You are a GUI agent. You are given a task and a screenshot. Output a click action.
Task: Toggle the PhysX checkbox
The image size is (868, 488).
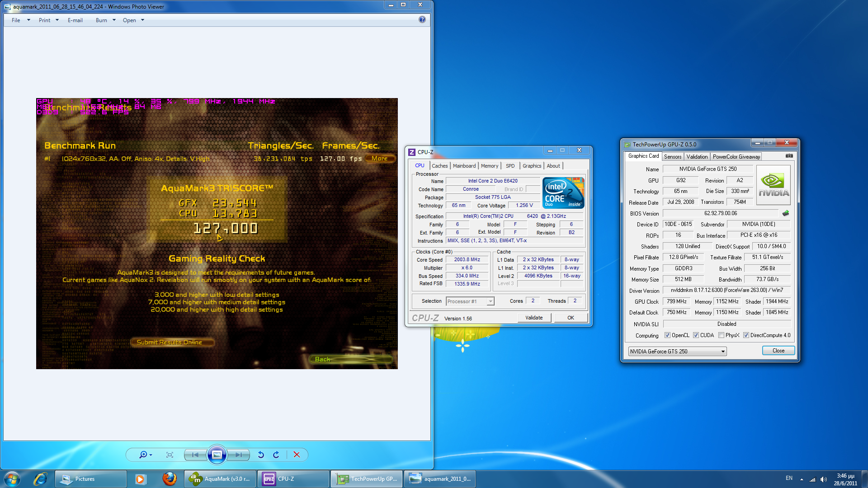(x=721, y=335)
